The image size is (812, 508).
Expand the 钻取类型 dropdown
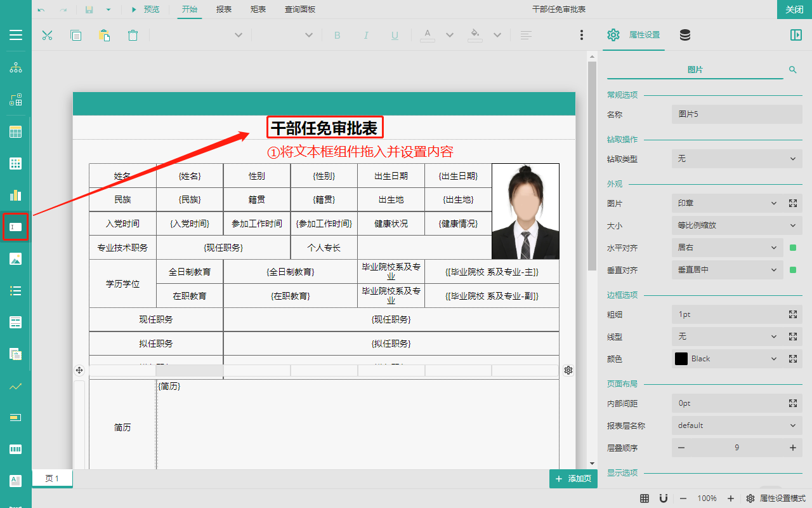click(x=737, y=159)
